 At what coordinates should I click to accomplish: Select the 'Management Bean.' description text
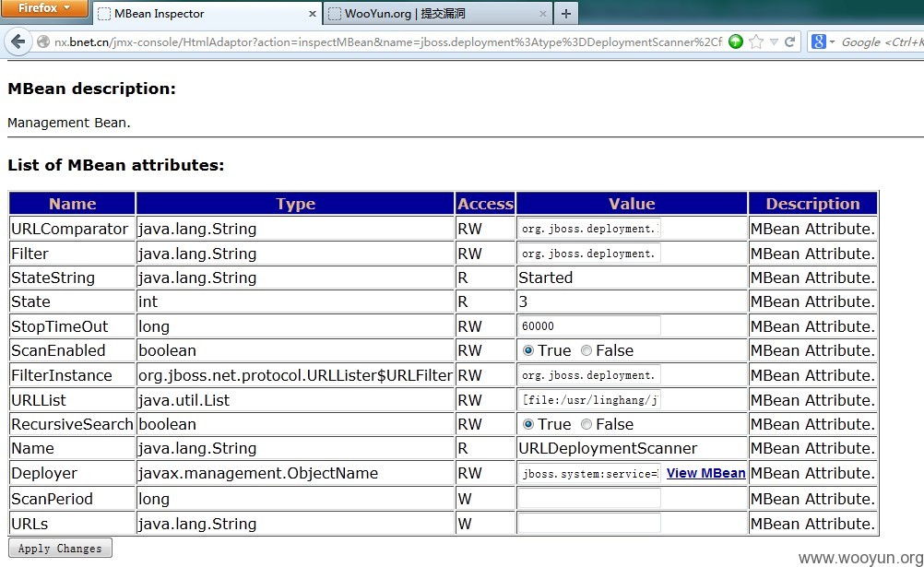pos(69,123)
